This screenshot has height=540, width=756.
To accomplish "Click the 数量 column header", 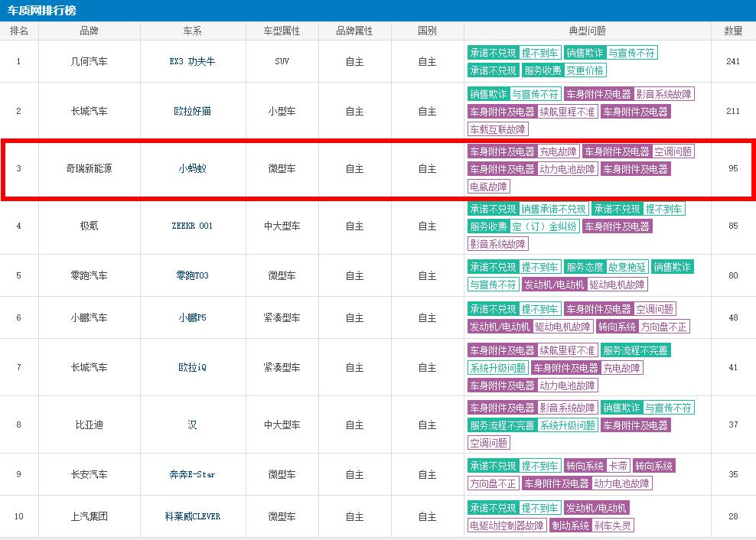I will [733, 31].
